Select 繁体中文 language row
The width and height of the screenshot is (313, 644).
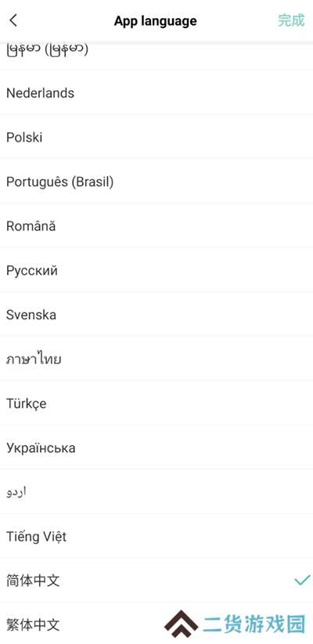click(x=156, y=624)
